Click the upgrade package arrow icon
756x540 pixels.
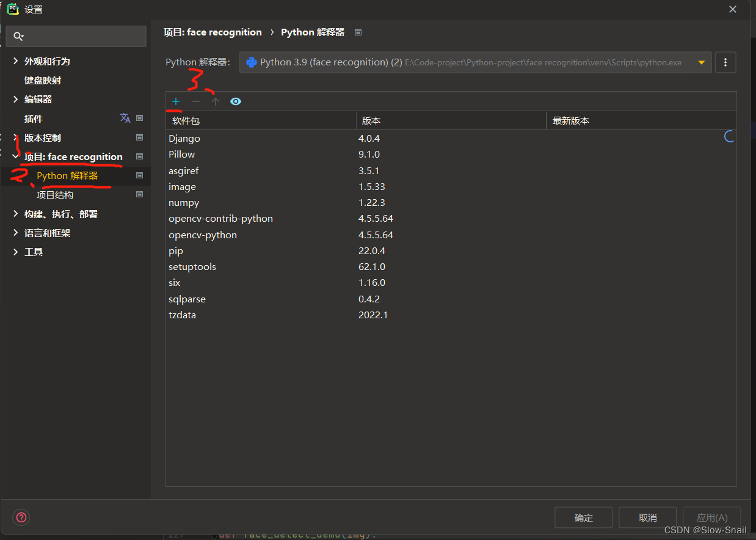215,101
